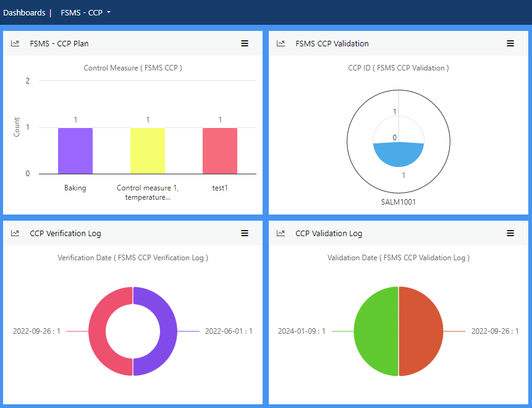Select the purple Baking bar

(75, 151)
